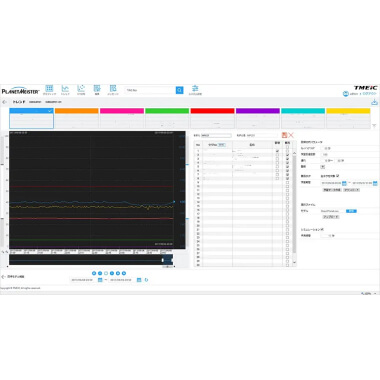Click the range navigator handle under the chart
The width and height of the screenshot is (380, 380).
point(163,260)
